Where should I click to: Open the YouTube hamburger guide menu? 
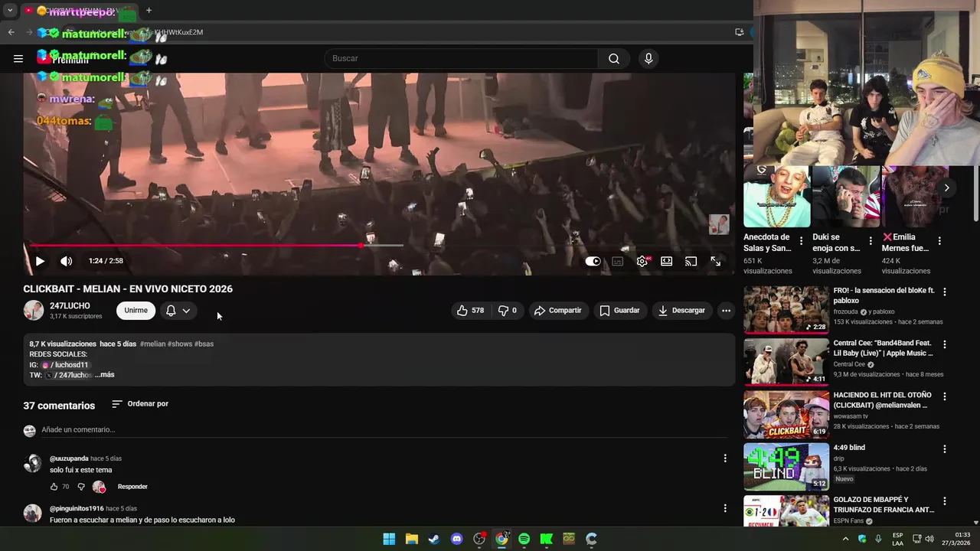18,58
